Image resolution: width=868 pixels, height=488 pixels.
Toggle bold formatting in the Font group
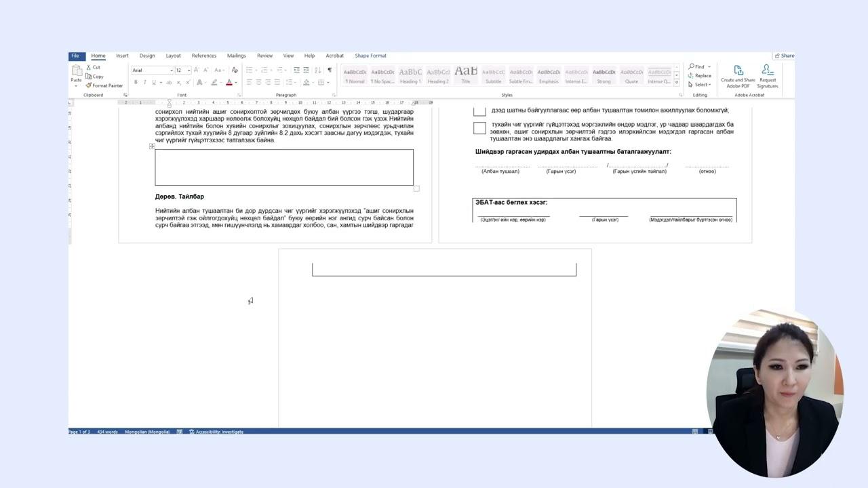pyautogui.click(x=136, y=82)
